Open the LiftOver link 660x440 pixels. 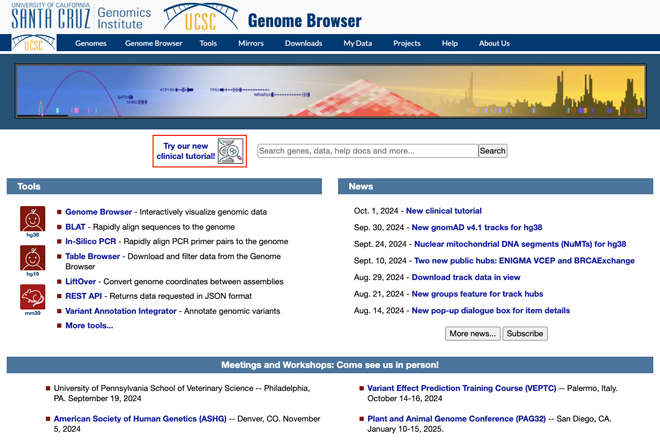tap(80, 281)
